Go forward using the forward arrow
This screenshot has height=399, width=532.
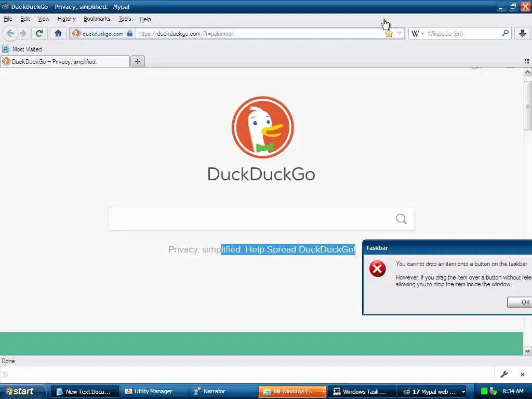[x=23, y=33]
